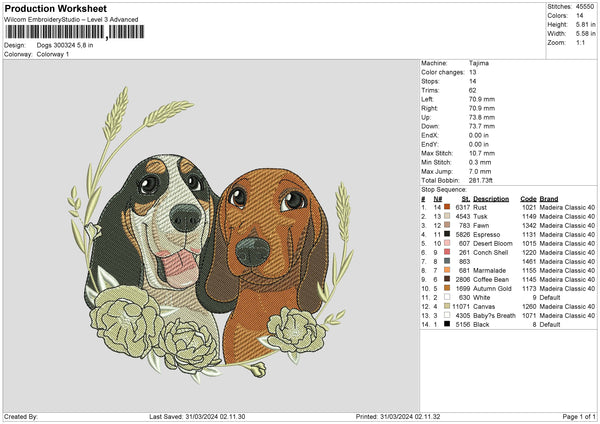Click thread code "1173" for Autumn Gold

[529, 288]
